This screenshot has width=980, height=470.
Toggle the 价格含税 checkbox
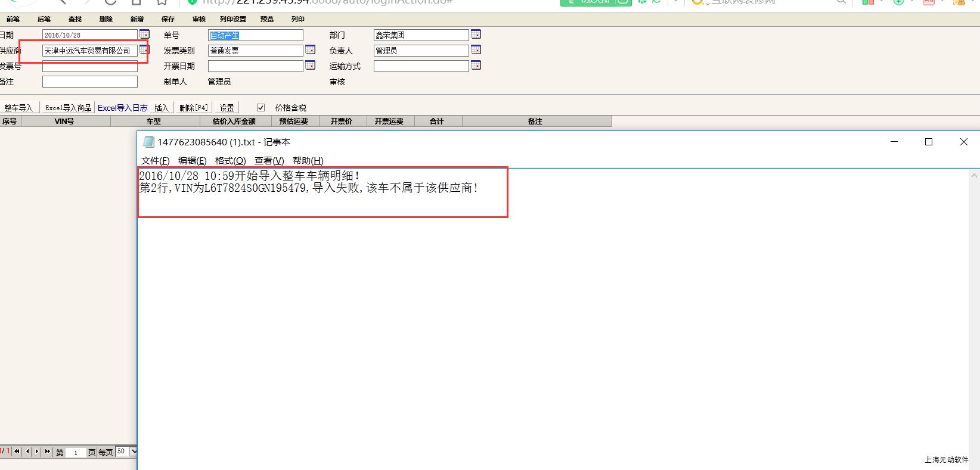(260, 108)
